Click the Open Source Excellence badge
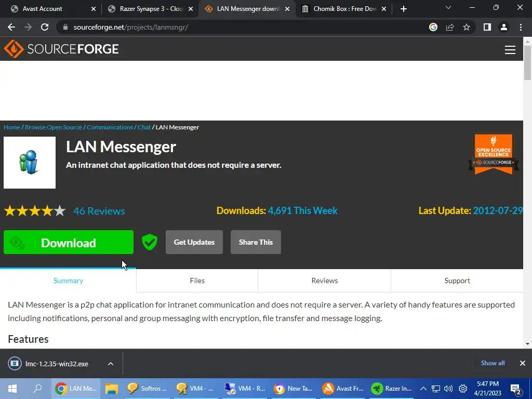This screenshot has height=399, width=532. pyautogui.click(x=494, y=154)
